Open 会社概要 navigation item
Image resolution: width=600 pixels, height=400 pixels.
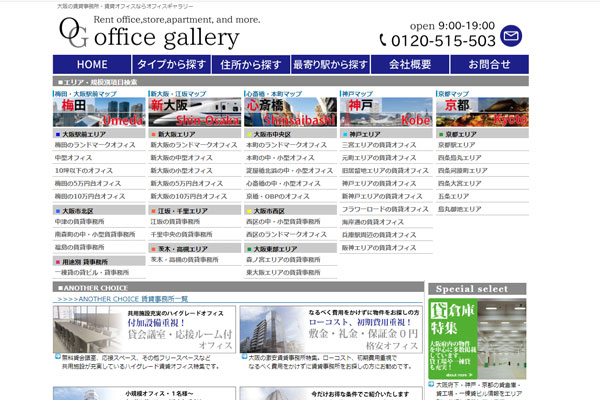pyautogui.click(x=410, y=64)
